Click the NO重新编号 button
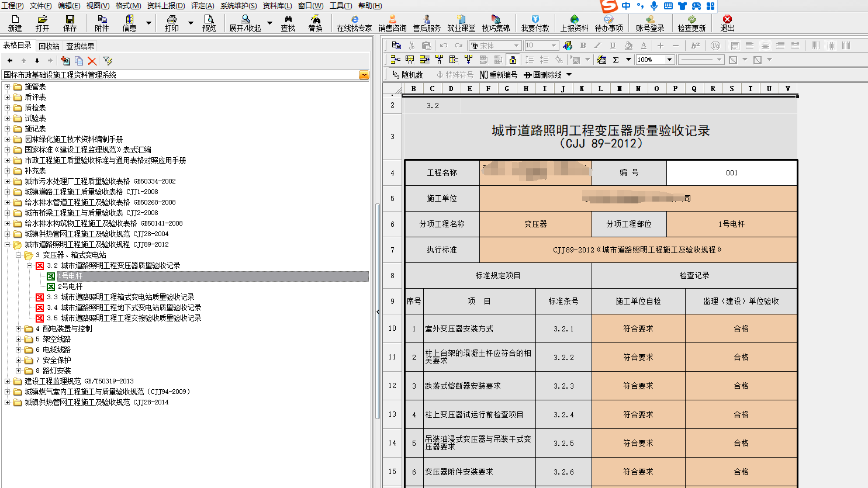This screenshot has height=488, width=868. (498, 75)
